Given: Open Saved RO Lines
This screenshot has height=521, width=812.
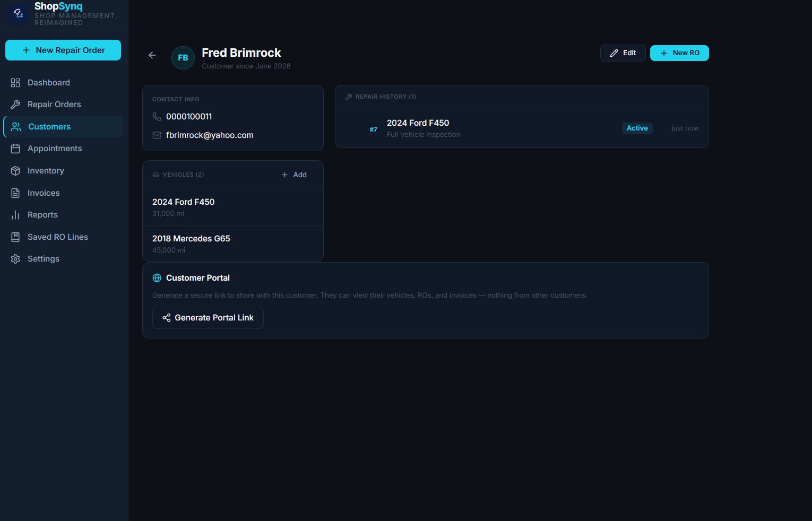Looking at the screenshot, I should click(64, 237).
